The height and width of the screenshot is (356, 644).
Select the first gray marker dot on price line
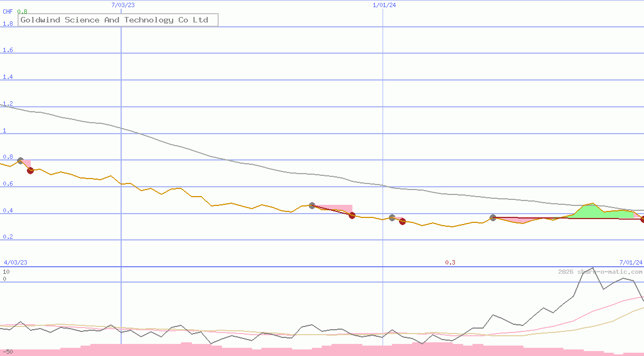point(20,160)
